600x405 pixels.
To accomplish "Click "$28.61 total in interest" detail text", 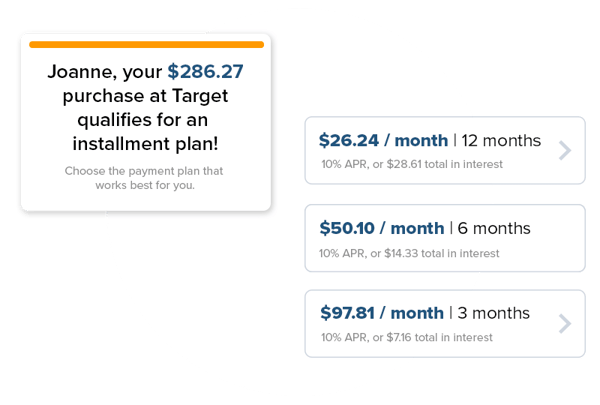I will click(445, 164).
